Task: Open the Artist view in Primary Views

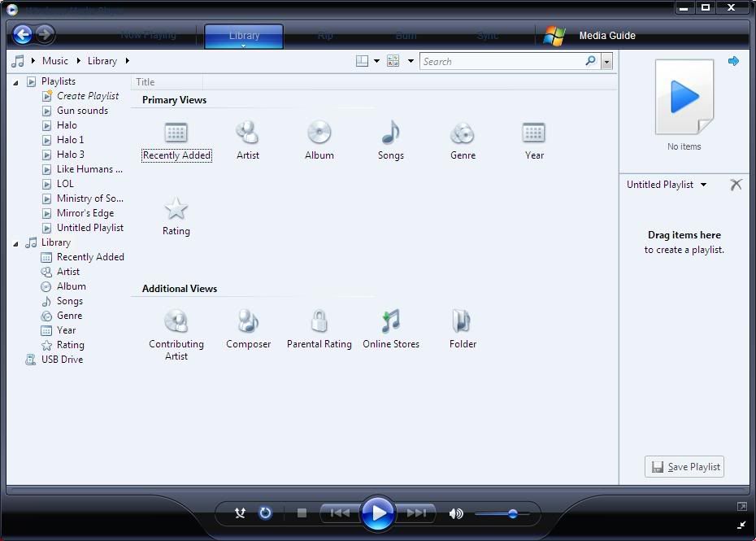Action: pyautogui.click(x=248, y=133)
